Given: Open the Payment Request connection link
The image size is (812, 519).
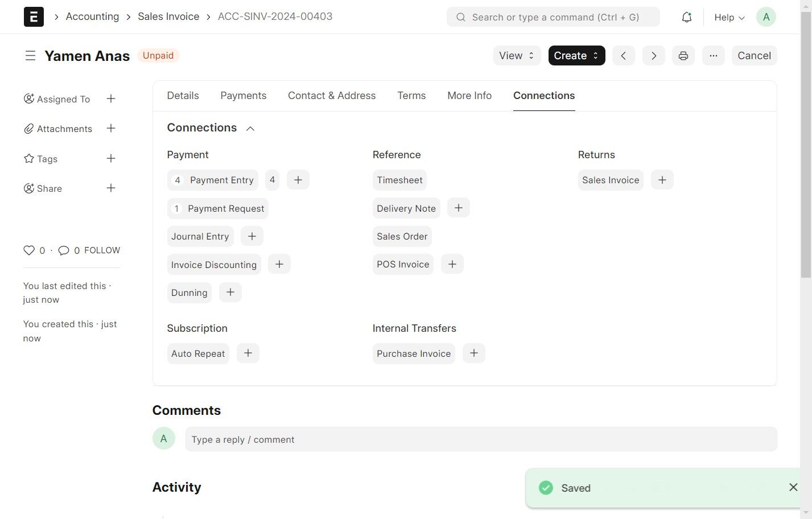Looking at the screenshot, I should 225,208.
